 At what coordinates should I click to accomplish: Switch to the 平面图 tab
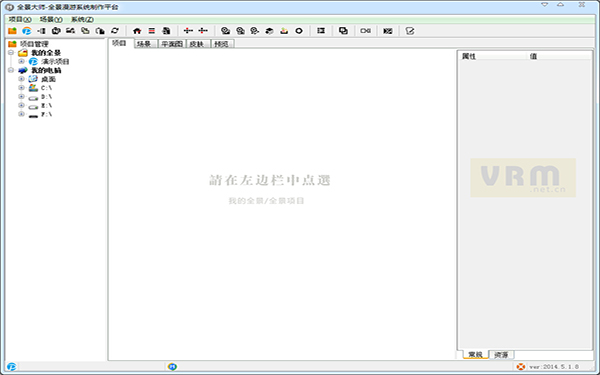point(171,44)
